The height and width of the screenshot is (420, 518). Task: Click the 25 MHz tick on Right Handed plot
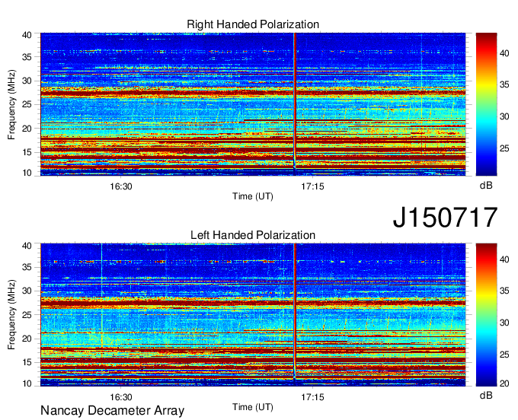(27, 104)
